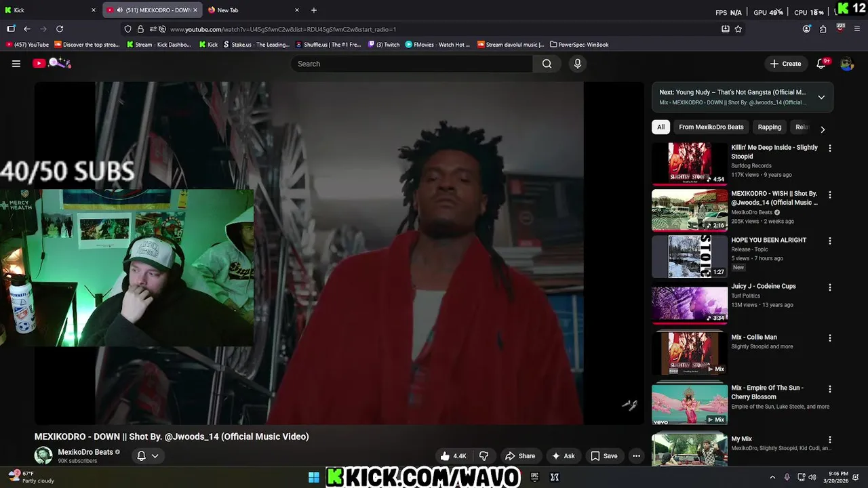Open Firefox account profile icon
Screen dimensions: 868x488
click(806, 29)
